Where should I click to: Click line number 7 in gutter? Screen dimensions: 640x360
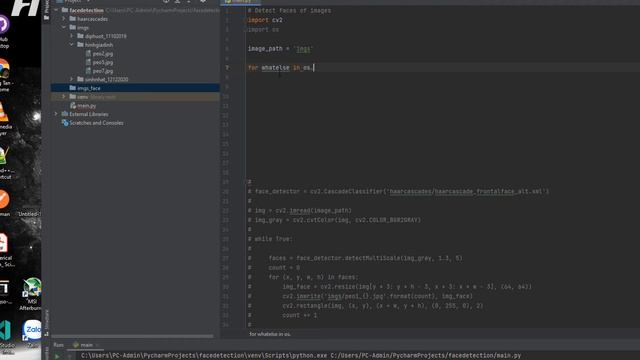point(227,67)
